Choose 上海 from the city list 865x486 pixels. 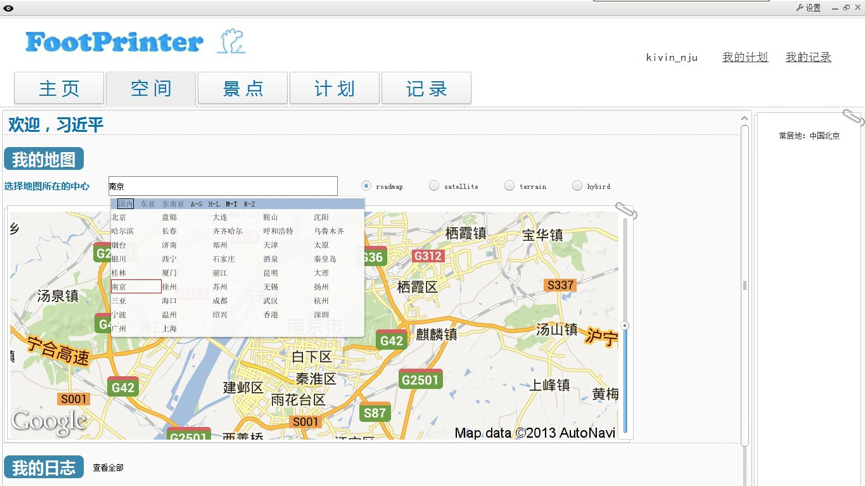click(x=169, y=328)
